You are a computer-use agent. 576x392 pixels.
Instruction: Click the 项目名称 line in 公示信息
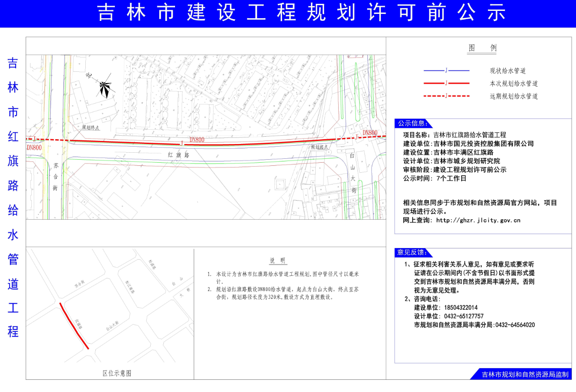pyautogui.click(x=455, y=135)
